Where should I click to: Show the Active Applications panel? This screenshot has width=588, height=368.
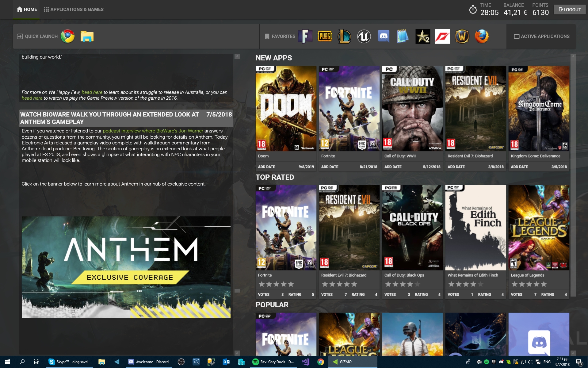tap(541, 36)
